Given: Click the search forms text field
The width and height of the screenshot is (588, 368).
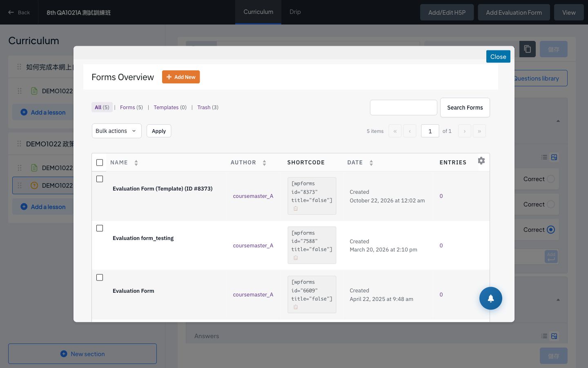Looking at the screenshot, I should [x=403, y=108].
